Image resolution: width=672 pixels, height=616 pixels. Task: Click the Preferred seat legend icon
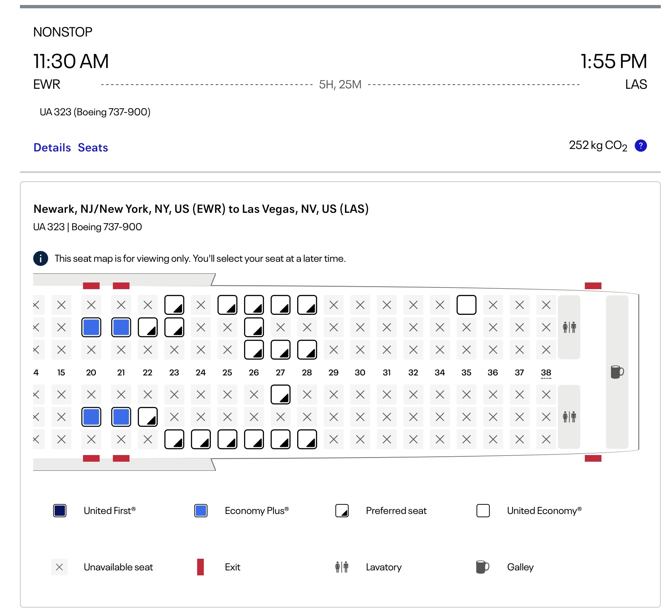pos(342,511)
